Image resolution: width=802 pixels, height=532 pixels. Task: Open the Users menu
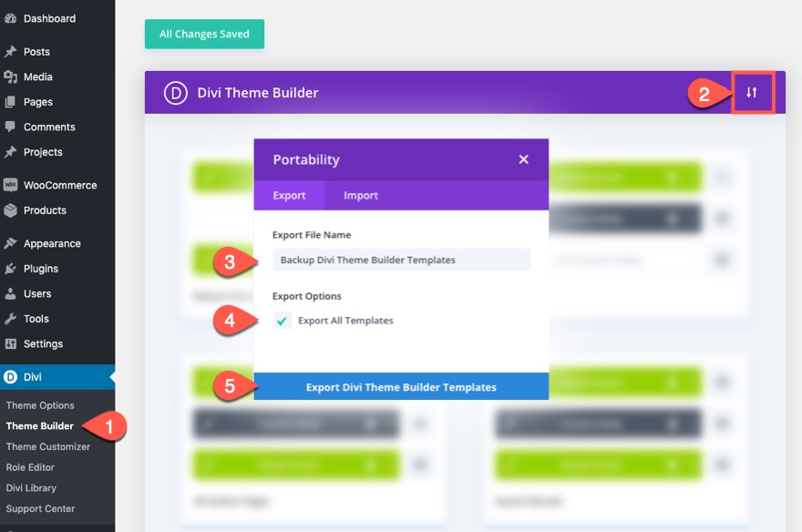[x=37, y=293]
